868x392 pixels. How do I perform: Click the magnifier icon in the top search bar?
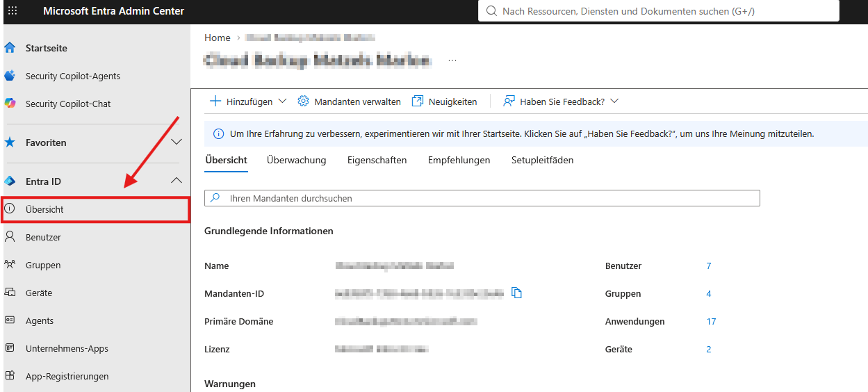pos(492,11)
